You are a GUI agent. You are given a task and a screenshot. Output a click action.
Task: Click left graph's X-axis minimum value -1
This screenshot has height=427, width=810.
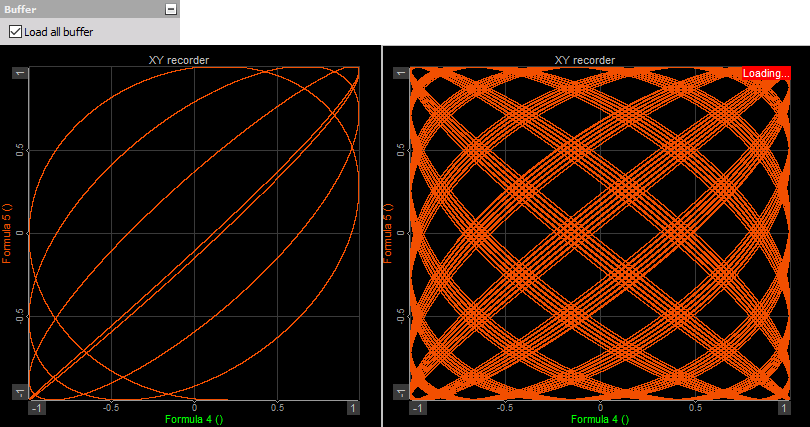pyautogui.click(x=36, y=408)
